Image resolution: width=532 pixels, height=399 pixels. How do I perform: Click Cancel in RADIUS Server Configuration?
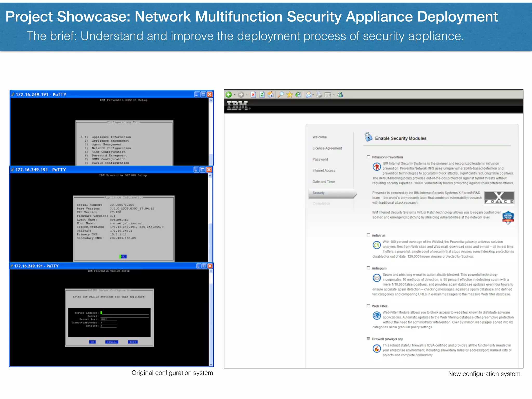112,342
